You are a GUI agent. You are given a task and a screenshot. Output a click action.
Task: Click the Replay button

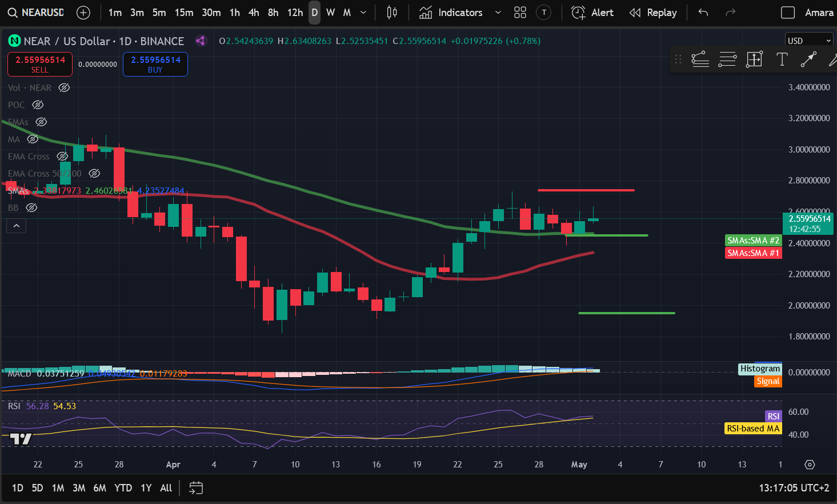pos(653,13)
